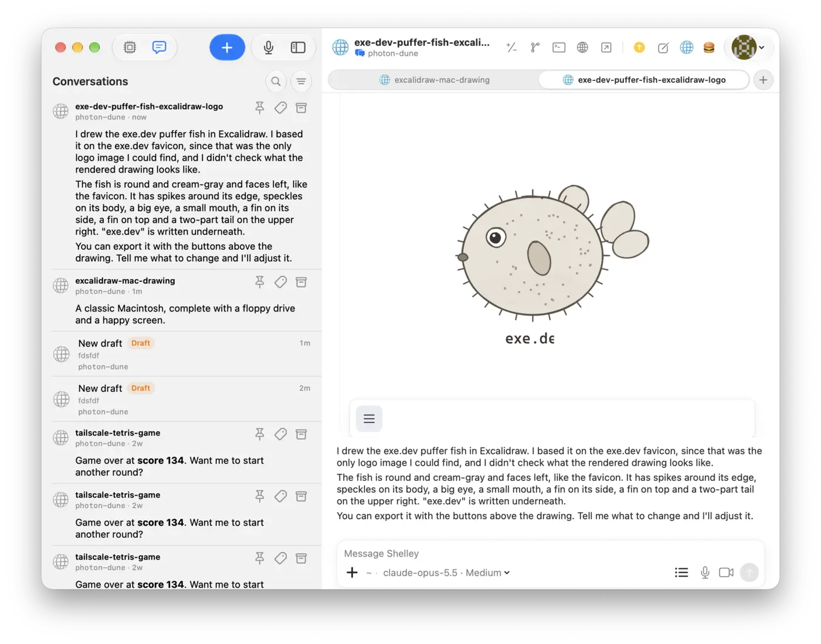Send the message with the up-arrow button

pyautogui.click(x=749, y=572)
